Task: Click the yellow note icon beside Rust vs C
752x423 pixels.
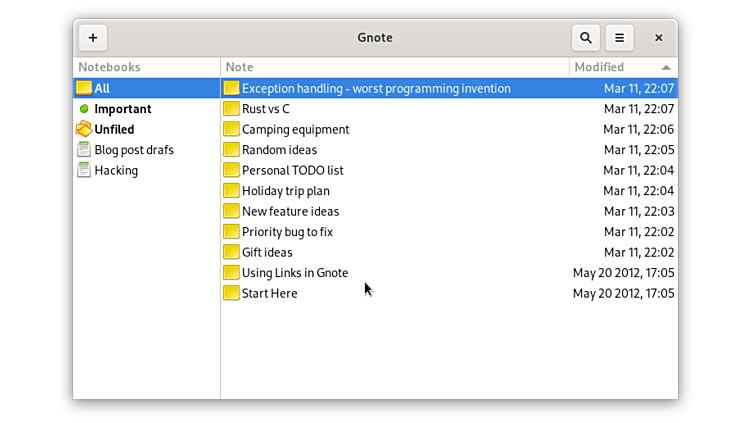Action: (231, 109)
